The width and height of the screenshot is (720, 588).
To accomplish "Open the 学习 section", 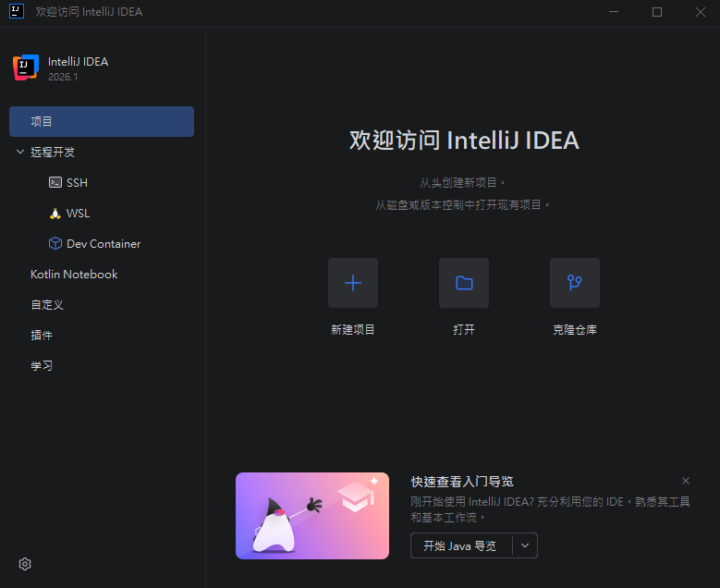I will 42,366.
